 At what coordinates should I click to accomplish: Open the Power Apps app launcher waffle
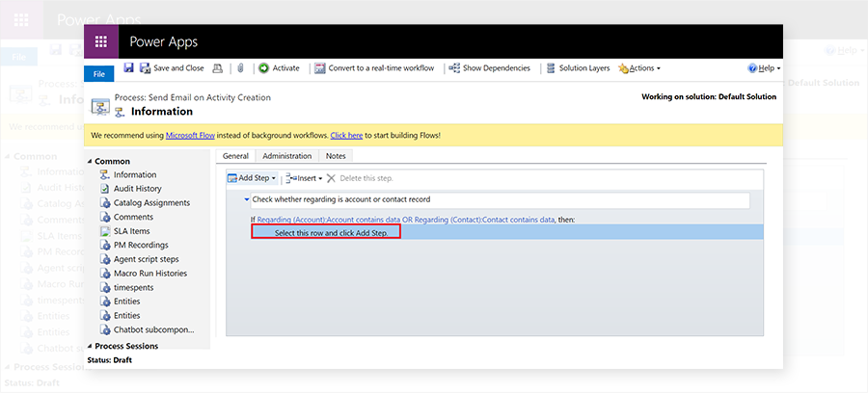tap(100, 41)
